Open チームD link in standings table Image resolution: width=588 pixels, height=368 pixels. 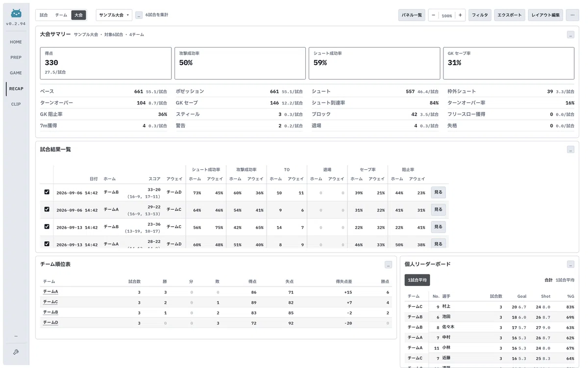point(50,322)
